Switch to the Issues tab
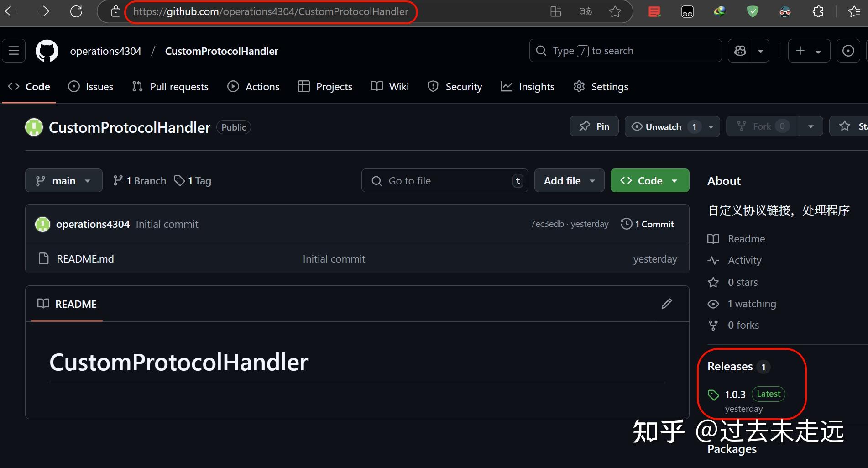 click(90, 86)
